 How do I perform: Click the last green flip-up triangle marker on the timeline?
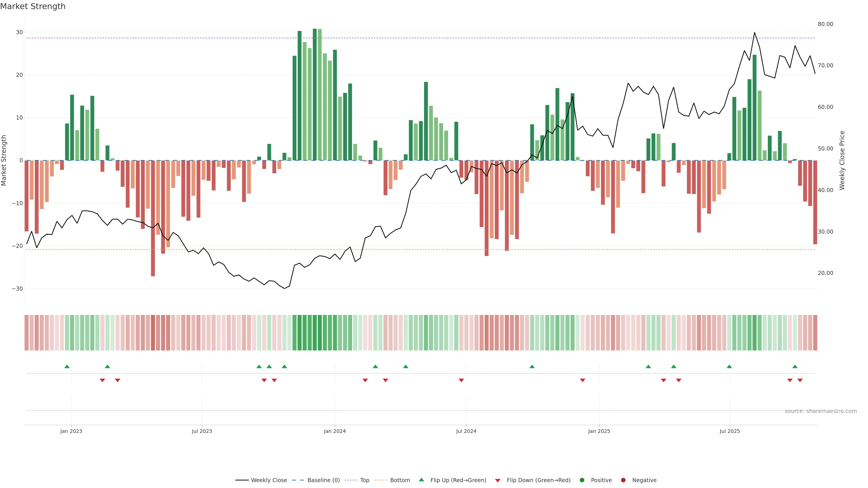click(x=795, y=366)
